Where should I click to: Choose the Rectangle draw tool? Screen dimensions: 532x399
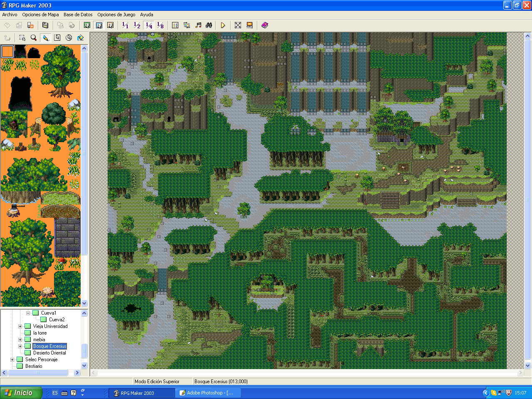click(57, 38)
